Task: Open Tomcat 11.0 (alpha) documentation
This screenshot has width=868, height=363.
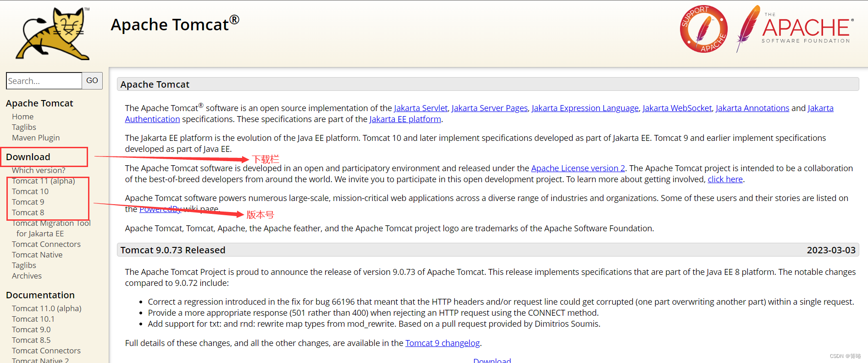Action: [x=47, y=308]
